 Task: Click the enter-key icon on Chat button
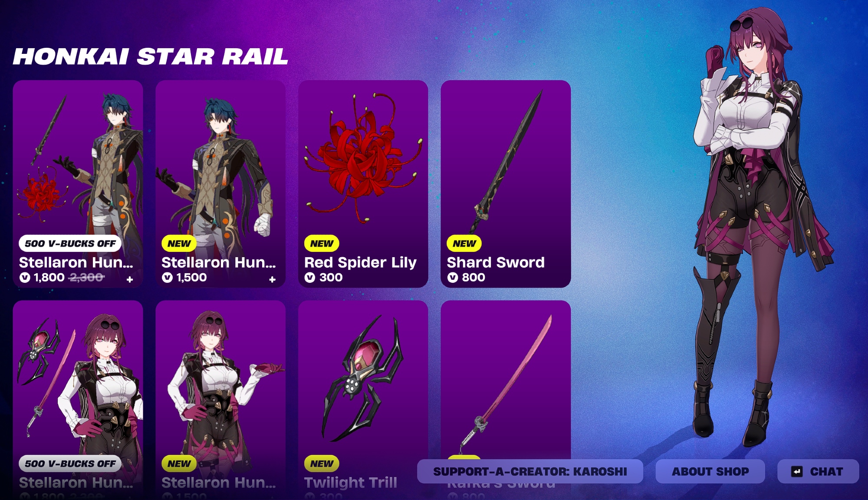pos(797,472)
